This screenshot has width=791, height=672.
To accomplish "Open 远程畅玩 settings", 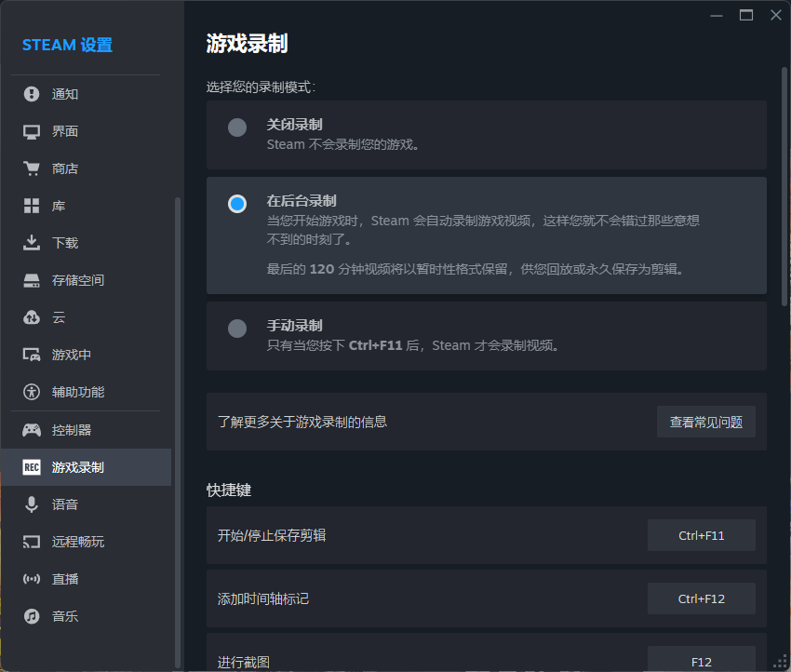I will 86,542.
